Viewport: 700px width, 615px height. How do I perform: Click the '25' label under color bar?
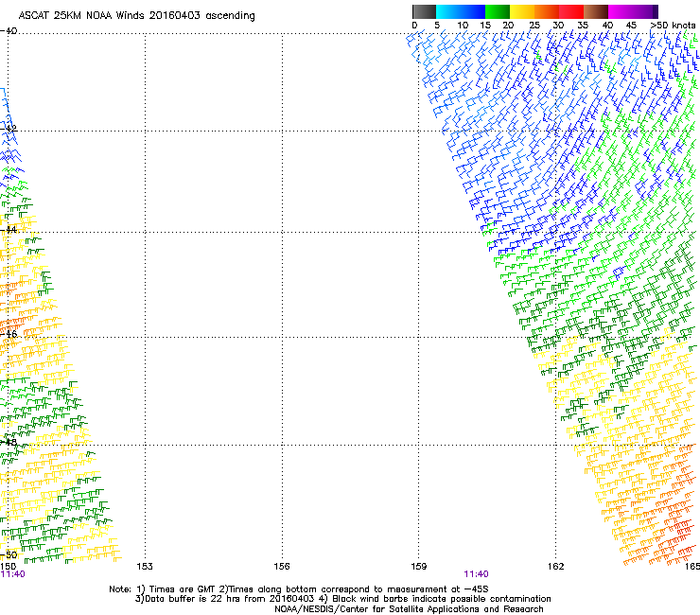click(x=534, y=26)
